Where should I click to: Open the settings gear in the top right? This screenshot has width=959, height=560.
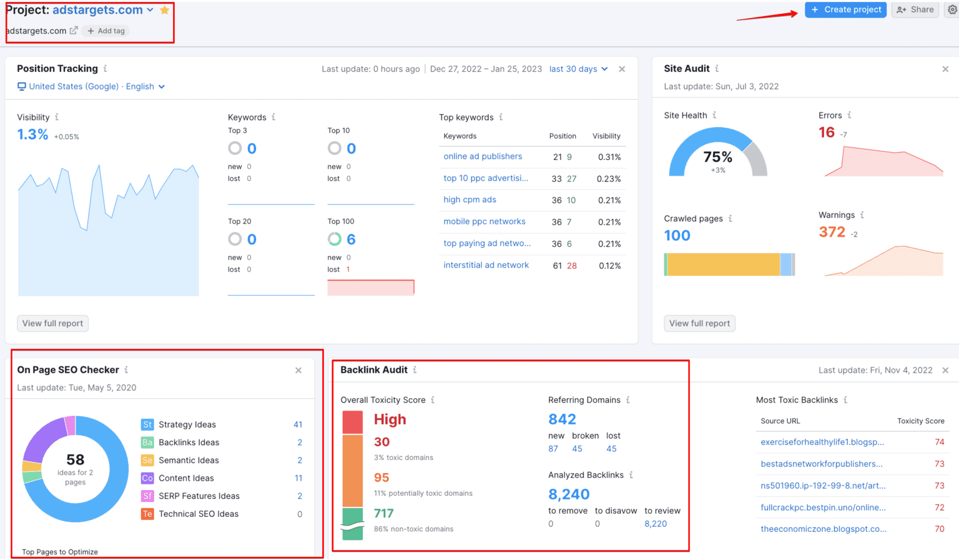(x=952, y=9)
